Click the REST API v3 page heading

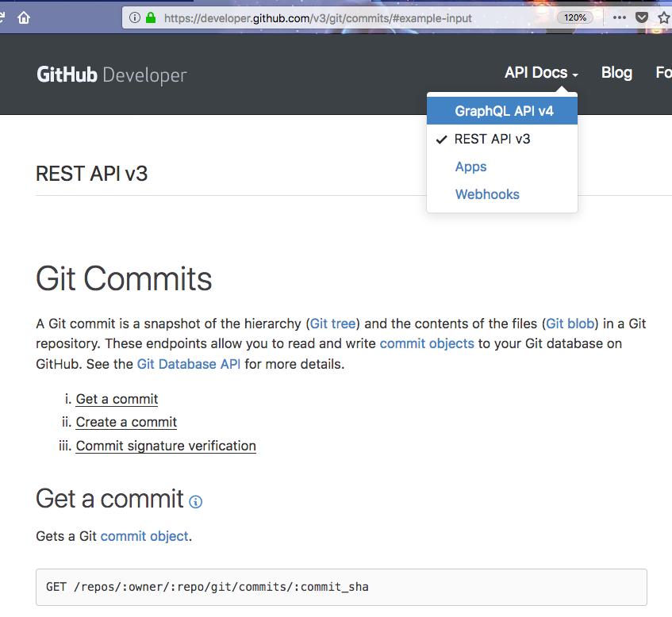[92, 174]
